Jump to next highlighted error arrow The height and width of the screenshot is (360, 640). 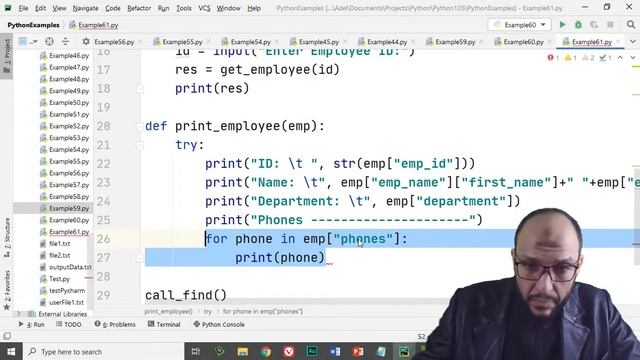633,58
